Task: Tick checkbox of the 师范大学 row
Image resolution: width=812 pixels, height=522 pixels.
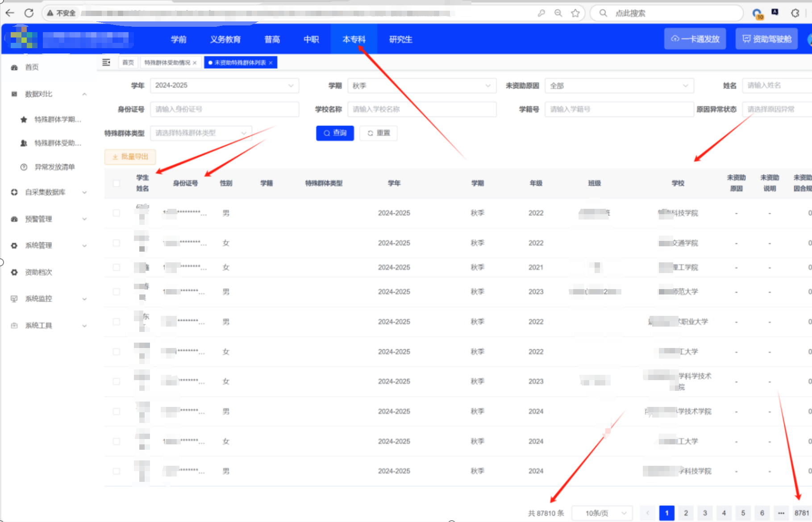Action: [x=117, y=292]
